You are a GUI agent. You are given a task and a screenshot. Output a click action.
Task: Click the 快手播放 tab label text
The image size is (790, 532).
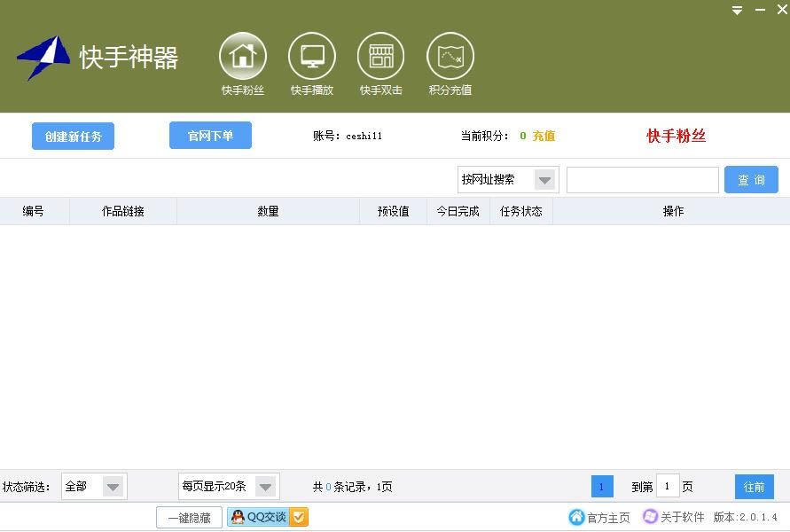tap(312, 90)
